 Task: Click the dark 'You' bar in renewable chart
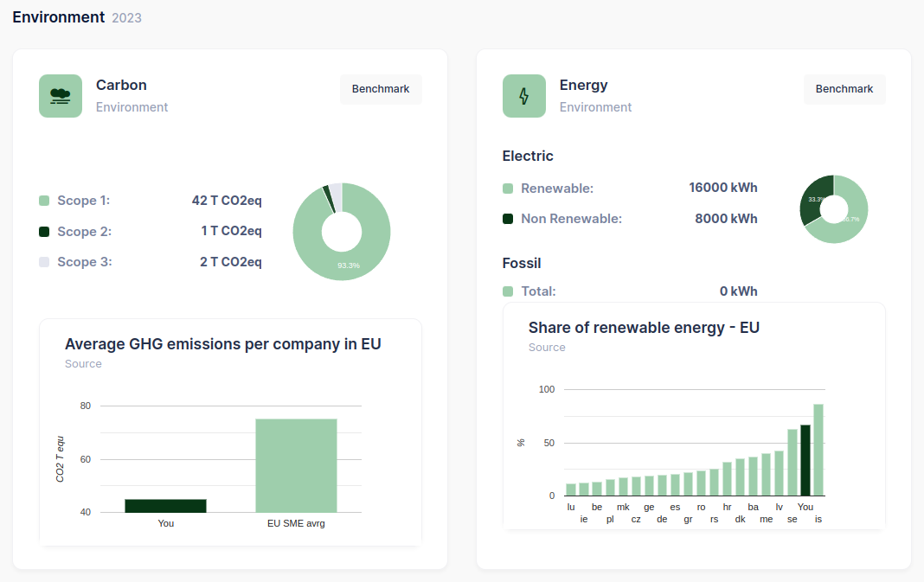(805, 461)
